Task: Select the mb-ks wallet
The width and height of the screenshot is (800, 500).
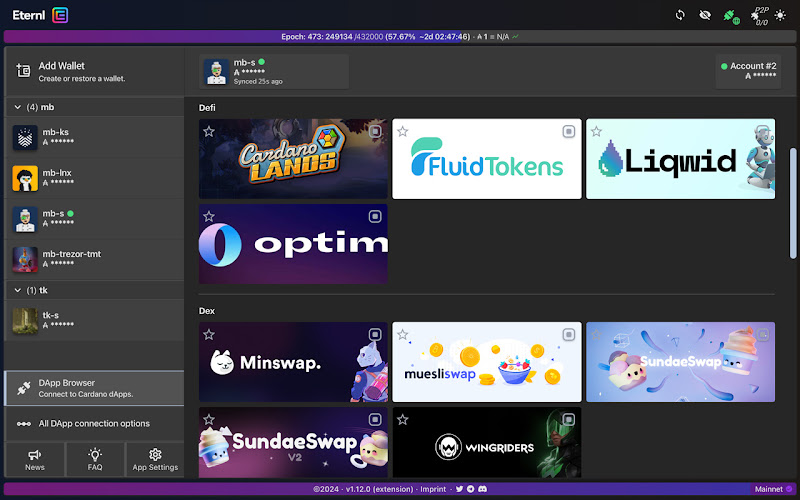Action: [94, 137]
